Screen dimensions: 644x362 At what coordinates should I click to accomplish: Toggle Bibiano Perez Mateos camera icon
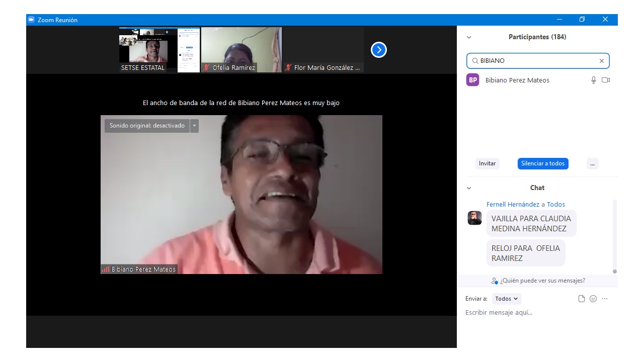606,80
